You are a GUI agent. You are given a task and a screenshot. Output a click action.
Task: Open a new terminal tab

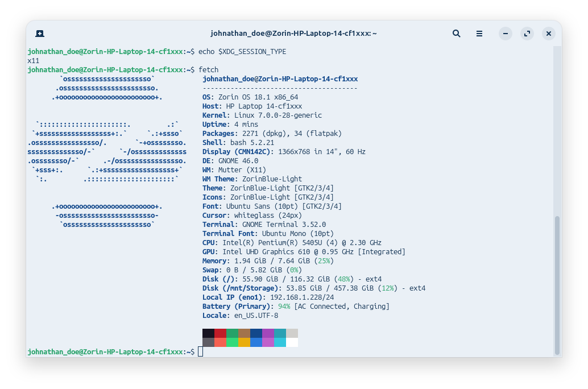pos(40,34)
